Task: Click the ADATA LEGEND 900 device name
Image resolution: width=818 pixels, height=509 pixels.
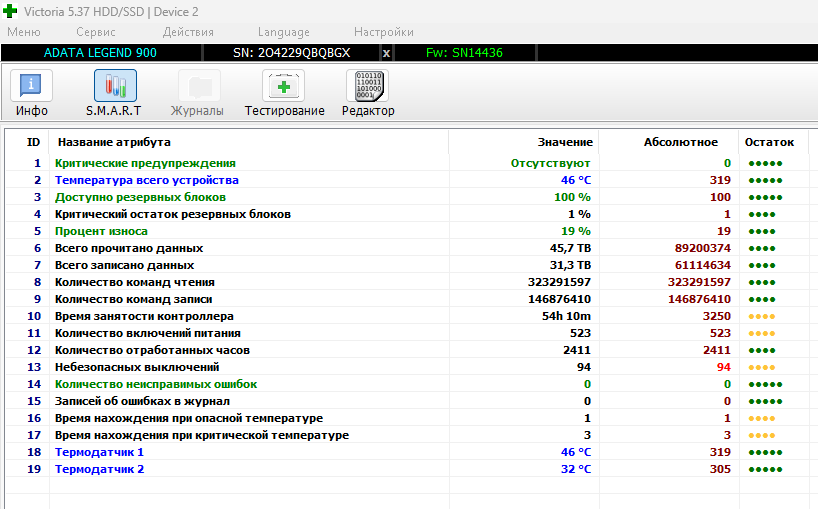Action: (x=100, y=53)
